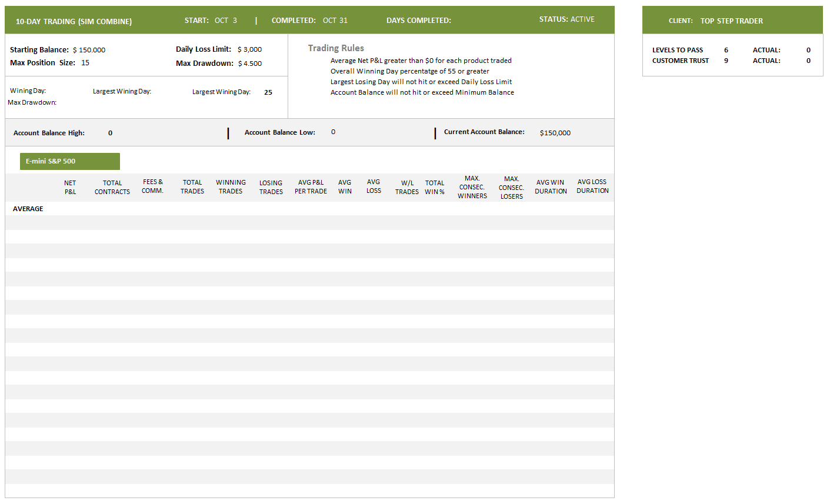Image resolution: width=830 pixels, height=504 pixels.
Task: Click the 'LEVELS TO PASS' label
Action: pos(678,50)
